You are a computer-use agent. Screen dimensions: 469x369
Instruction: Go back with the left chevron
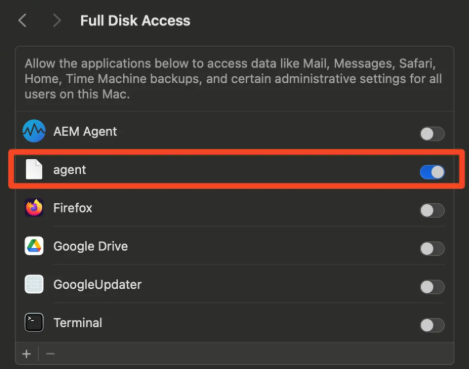23,21
